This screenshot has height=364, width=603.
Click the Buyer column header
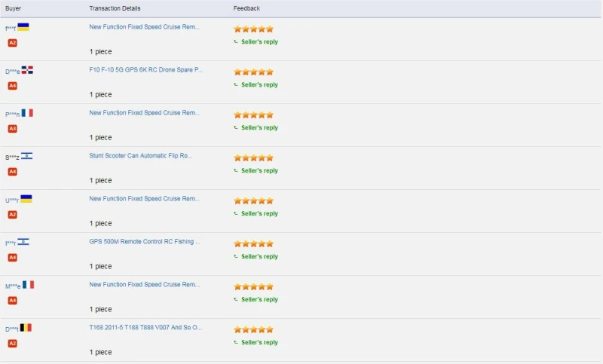tap(13, 8)
